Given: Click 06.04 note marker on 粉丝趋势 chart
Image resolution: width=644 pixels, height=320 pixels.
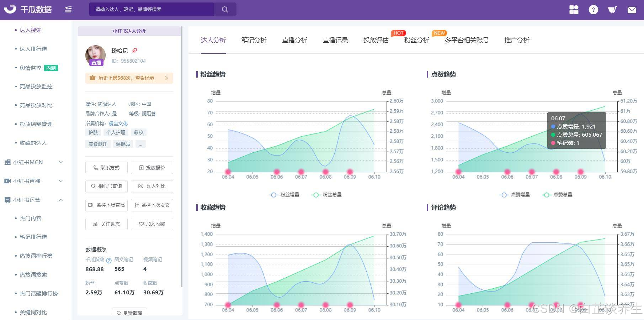Looking at the screenshot, I should pos(228,172).
